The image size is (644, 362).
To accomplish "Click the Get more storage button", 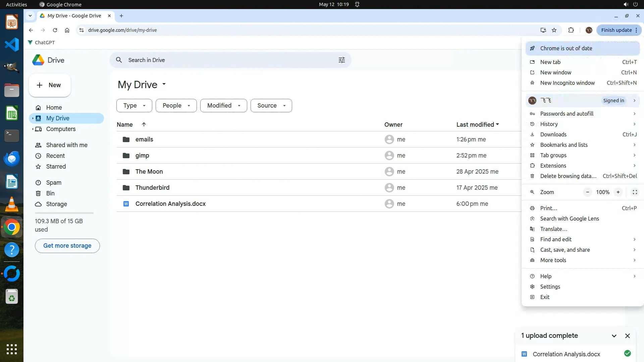I will (x=67, y=246).
